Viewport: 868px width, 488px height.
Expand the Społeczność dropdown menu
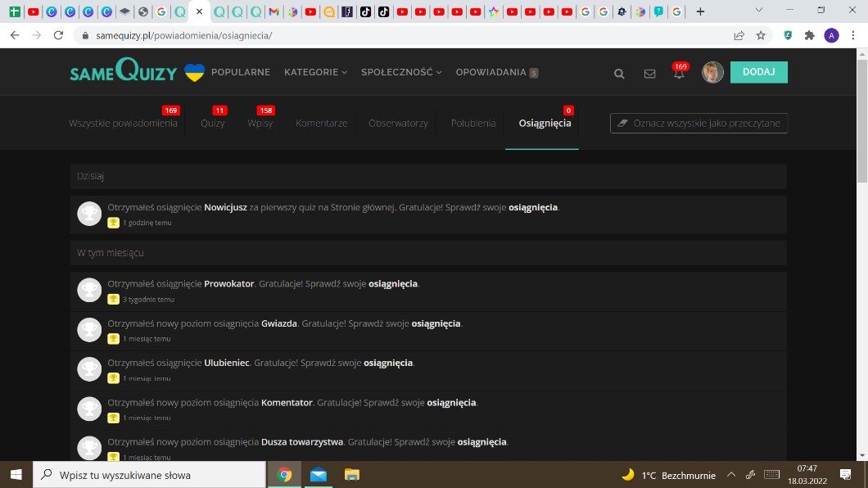coord(401,72)
